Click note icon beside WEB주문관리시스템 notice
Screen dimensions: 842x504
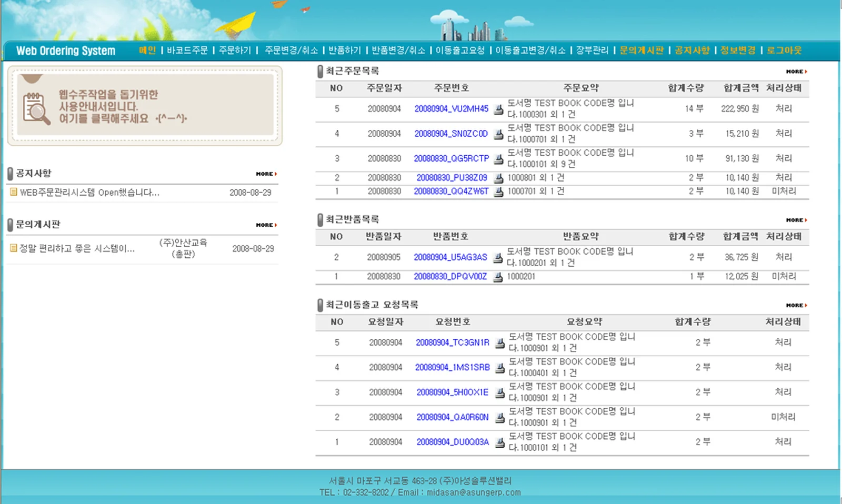[14, 192]
